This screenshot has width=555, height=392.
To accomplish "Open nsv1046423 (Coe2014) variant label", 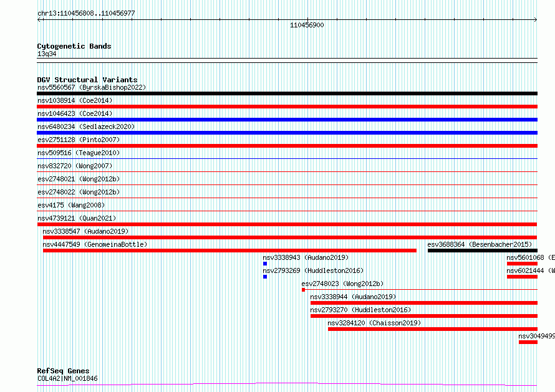I will click(x=75, y=113).
